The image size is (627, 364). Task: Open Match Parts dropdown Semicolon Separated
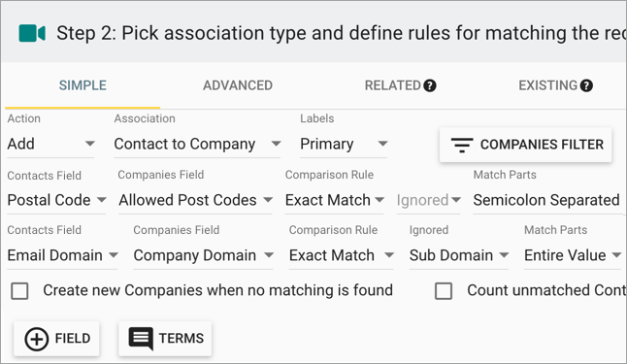pos(547,200)
